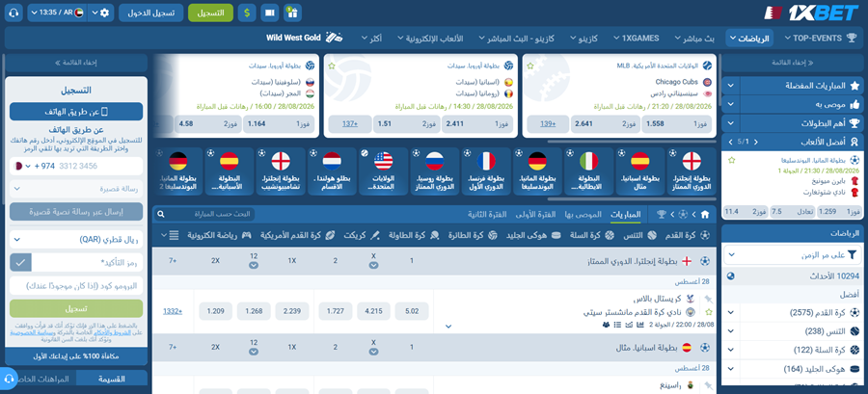
Task: Open the language and time AR dropdown
Action: (57, 13)
